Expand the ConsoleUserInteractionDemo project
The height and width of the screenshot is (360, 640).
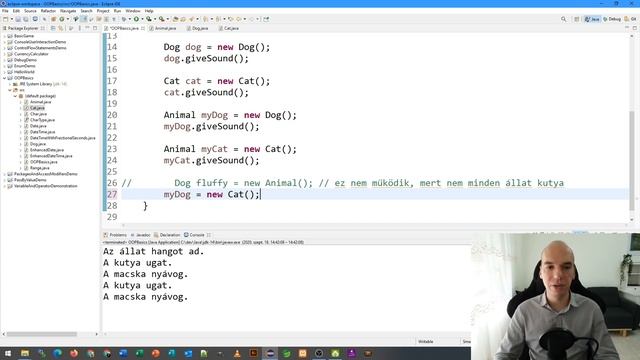pyautogui.click(x=4, y=42)
